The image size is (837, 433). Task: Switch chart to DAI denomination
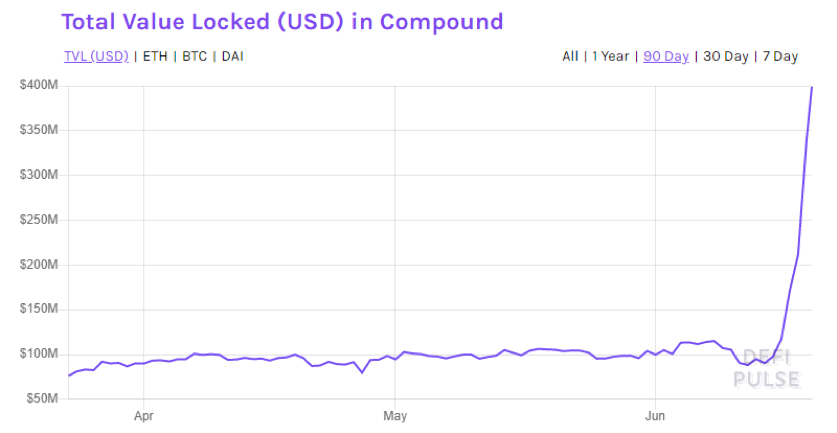[232, 57]
